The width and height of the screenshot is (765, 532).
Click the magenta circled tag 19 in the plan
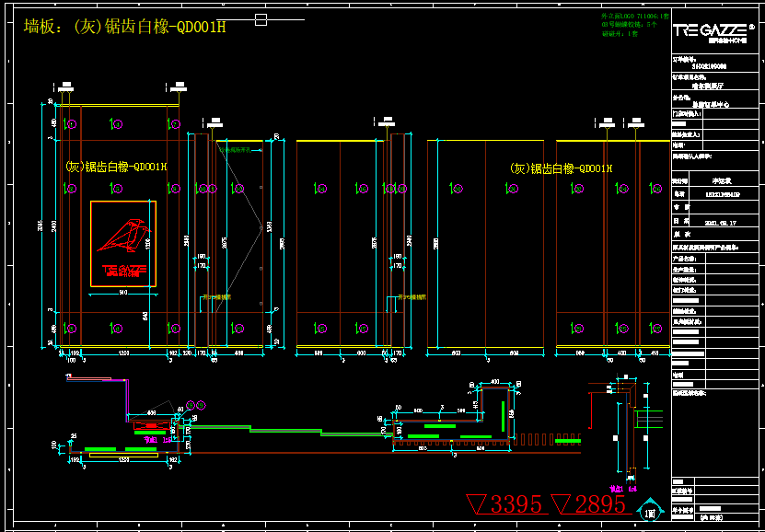pos(200,405)
